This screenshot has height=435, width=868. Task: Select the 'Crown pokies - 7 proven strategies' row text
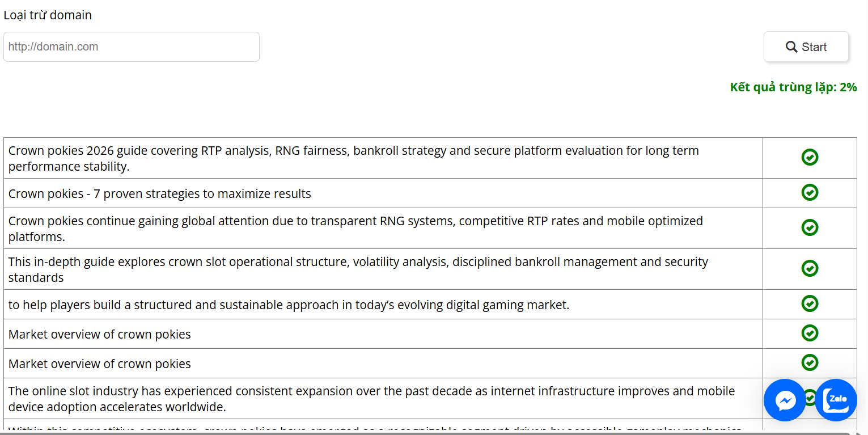click(159, 194)
